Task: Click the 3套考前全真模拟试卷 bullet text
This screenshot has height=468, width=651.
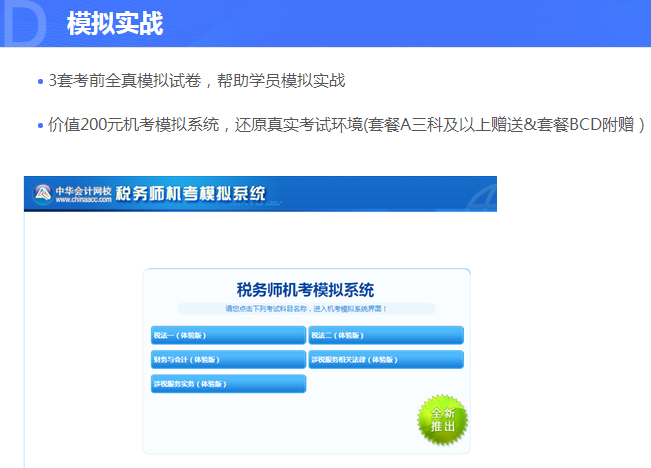Action: click(x=197, y=81)
